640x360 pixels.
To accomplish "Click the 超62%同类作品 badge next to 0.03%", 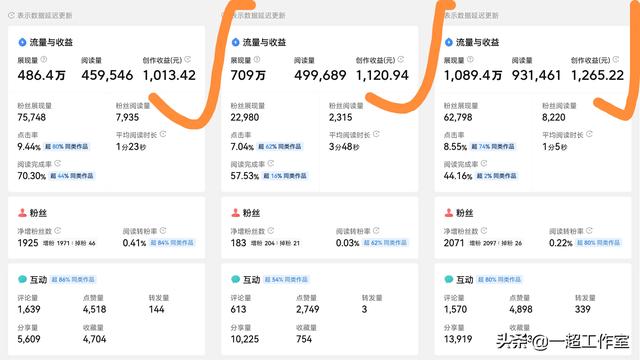I will tap(385, 243).
